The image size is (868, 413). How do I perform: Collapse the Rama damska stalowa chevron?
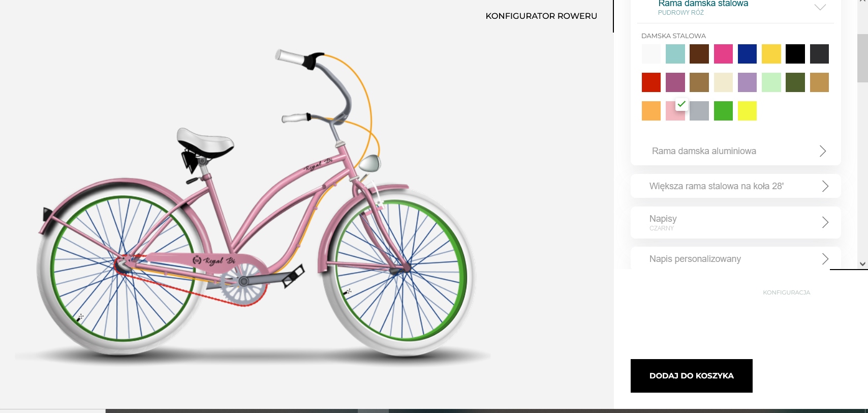820,7
